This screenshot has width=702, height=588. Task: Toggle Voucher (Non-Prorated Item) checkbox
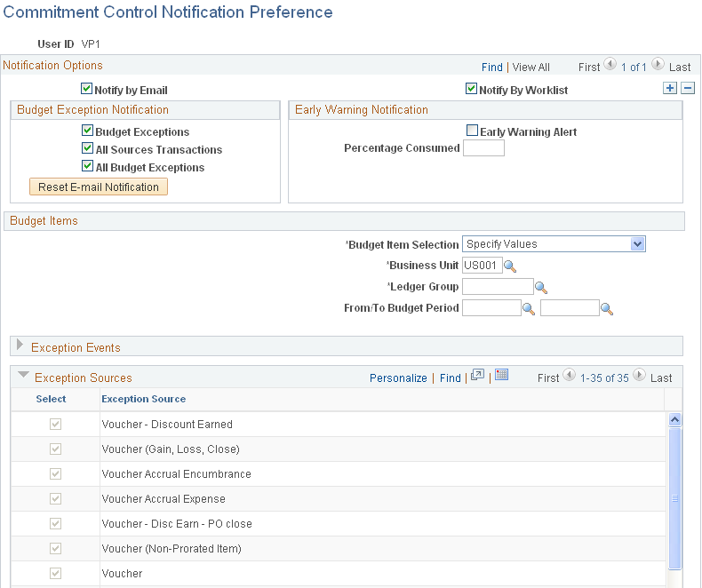click(55, 548)
